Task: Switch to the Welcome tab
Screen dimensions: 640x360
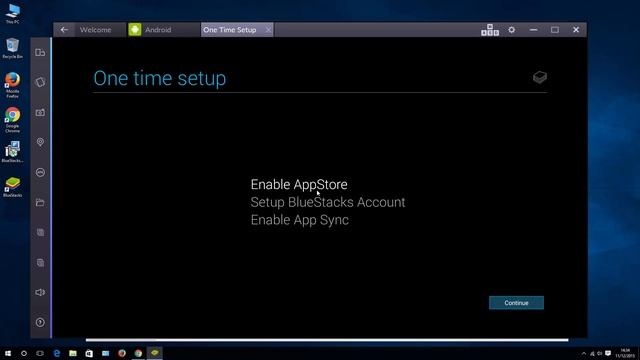Action: click(x=96, y=30)
